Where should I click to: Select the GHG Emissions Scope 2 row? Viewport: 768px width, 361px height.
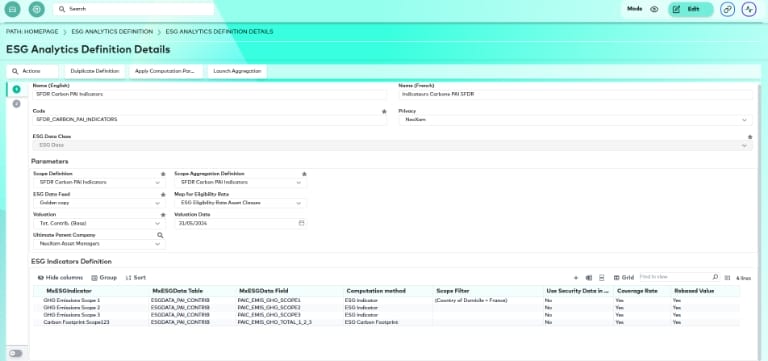[x=386, y=308]
